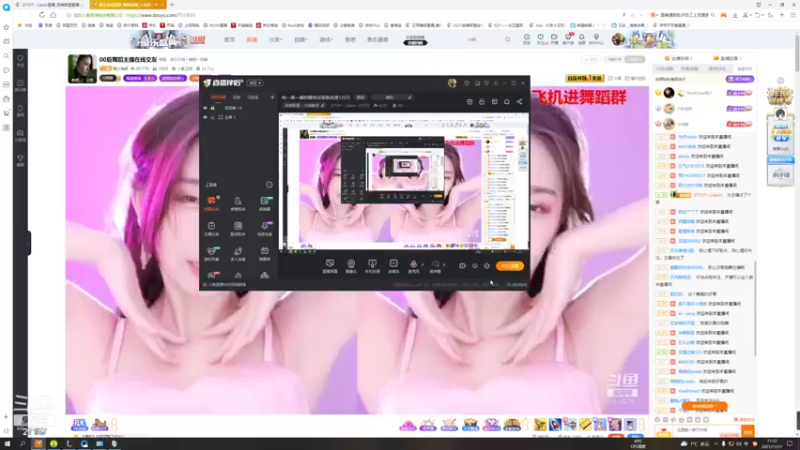Open the 鱼吧 tab in Douyu navigation

(x=350, y=39)
